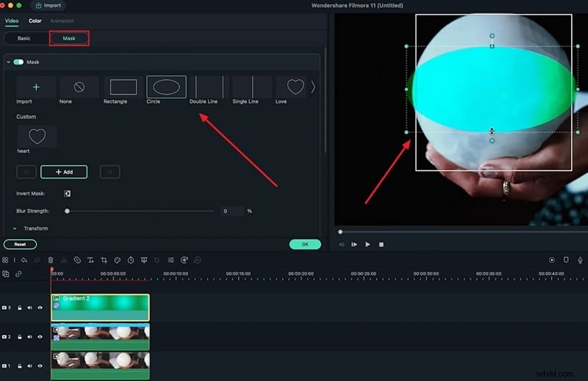Undo the last action
The height and width of the screenshot is (381, 588).
[24, 260]
